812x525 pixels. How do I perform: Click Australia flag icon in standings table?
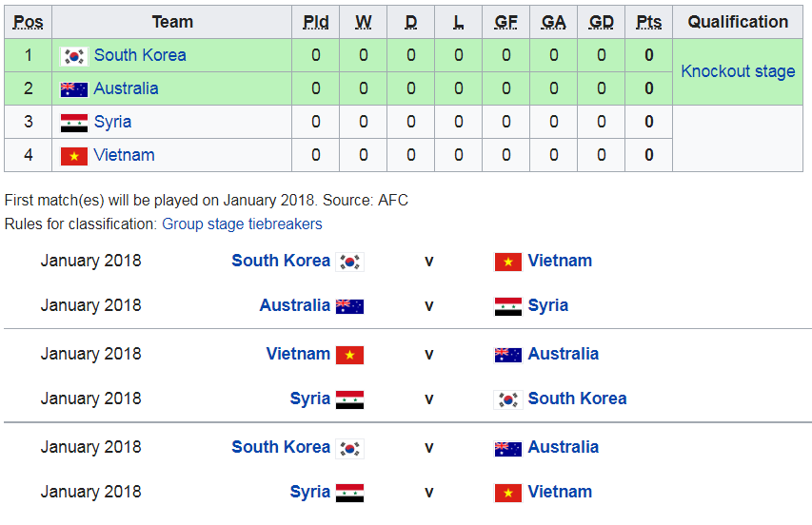(x=74, y=89)
